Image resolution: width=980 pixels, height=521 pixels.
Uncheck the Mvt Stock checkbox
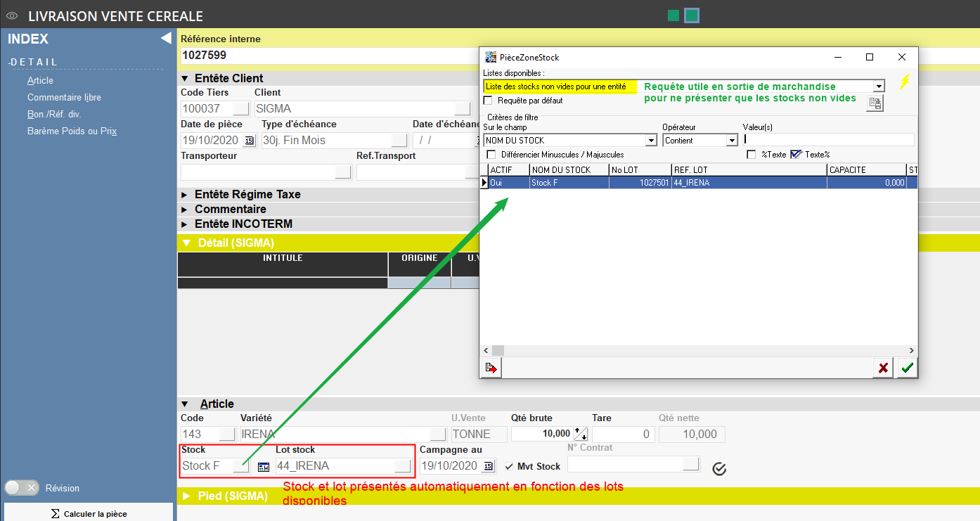coord(509,466)
